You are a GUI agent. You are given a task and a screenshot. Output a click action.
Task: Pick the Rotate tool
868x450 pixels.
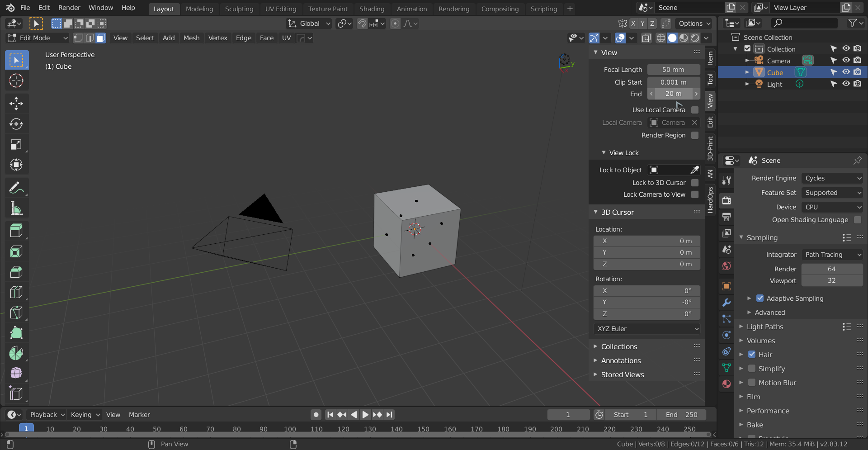pyautogui.click(x=16, y=124)
